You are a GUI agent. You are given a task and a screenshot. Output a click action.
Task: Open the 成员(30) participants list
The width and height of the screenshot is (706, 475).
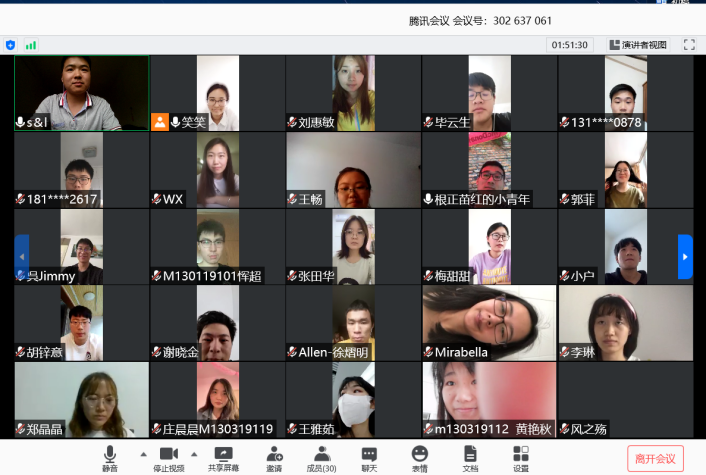[x=322, y=458]
